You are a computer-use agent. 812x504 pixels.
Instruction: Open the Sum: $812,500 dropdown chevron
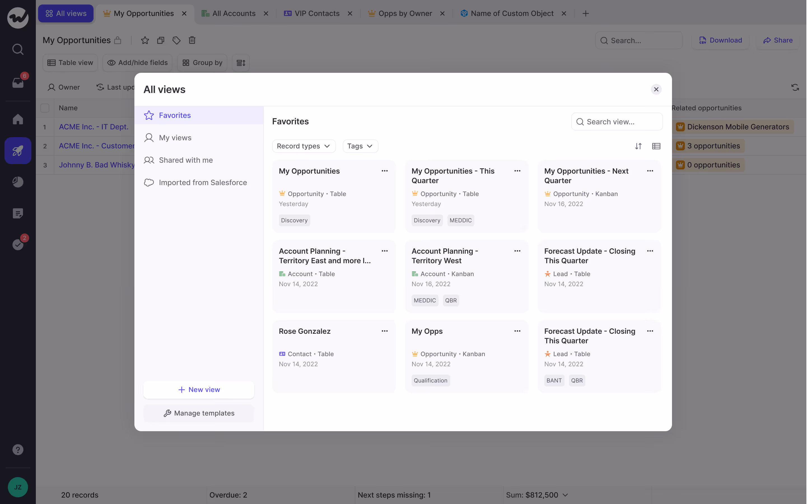(565, 495)
